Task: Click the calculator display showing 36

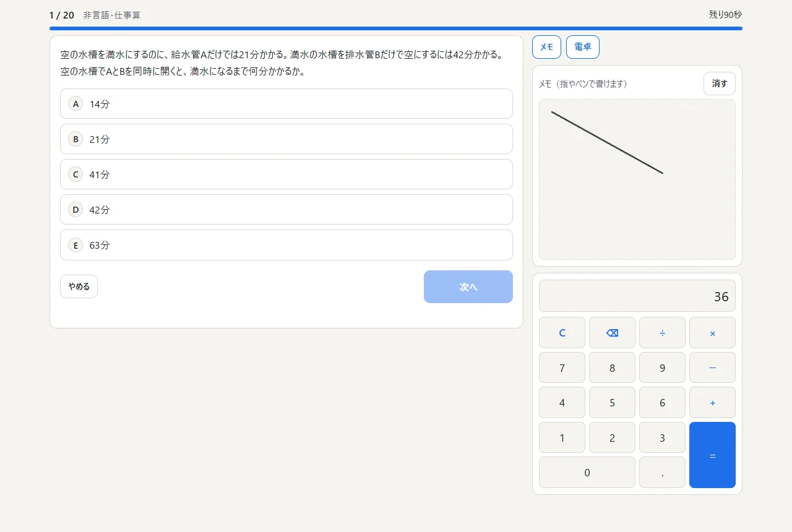Action: [x=637, y=296]
